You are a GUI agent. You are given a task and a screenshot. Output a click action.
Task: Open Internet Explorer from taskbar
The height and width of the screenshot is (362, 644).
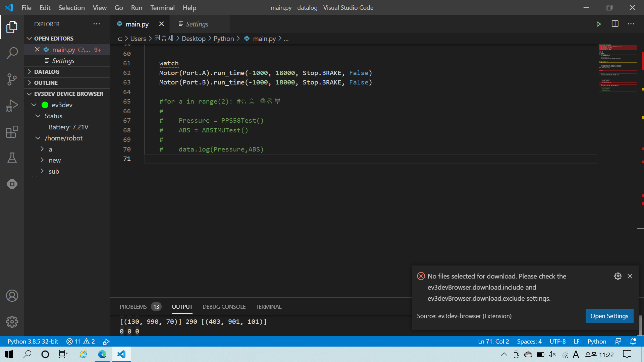[x=83, y=354]
